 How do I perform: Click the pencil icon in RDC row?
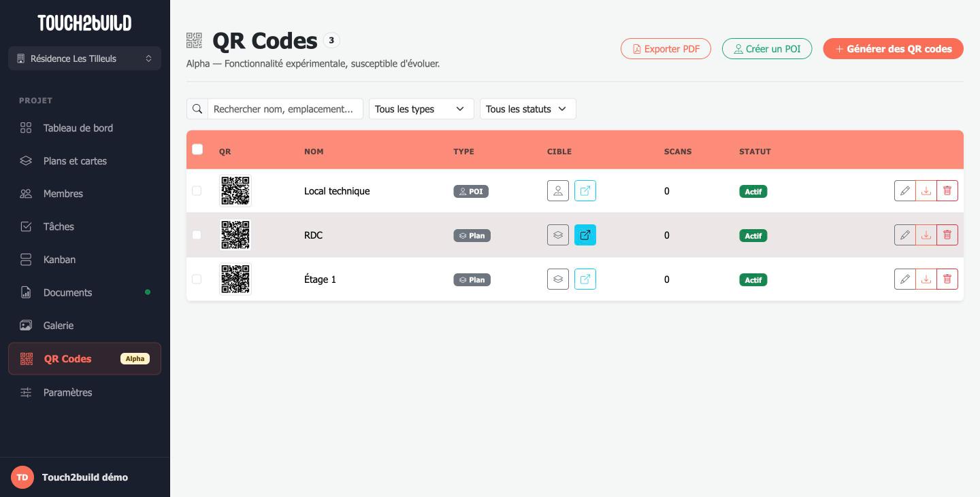(904, 235)
